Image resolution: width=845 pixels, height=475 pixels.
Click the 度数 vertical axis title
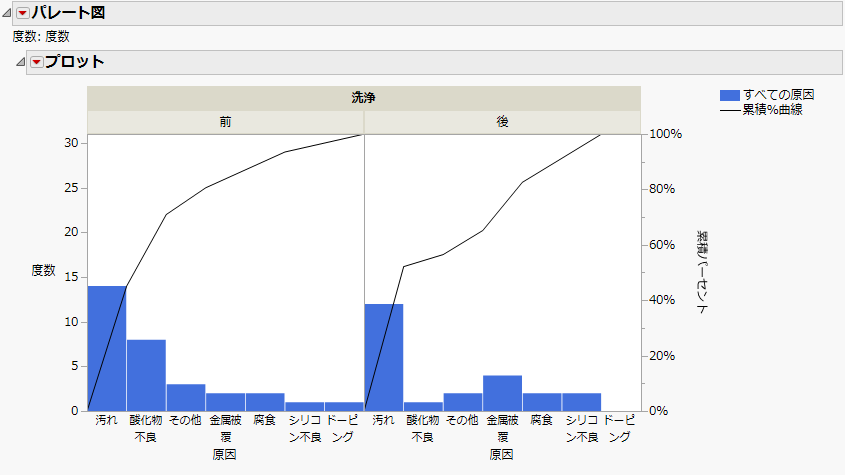44,271
